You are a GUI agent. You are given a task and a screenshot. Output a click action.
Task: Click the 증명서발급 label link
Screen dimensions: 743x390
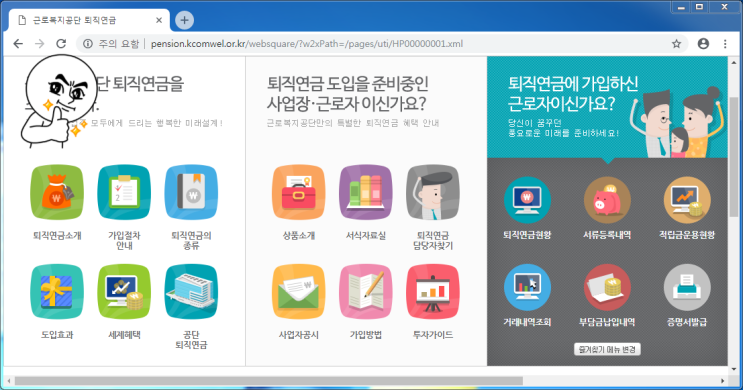(687, 322)
